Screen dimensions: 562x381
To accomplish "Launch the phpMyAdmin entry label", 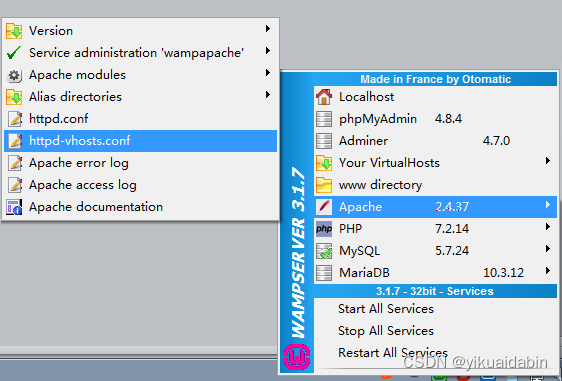I will pos(378,119).
